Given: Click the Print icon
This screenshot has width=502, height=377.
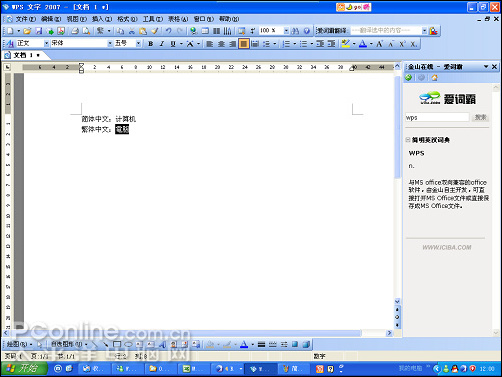Looking at the screenshot, I should pos(75,31).
